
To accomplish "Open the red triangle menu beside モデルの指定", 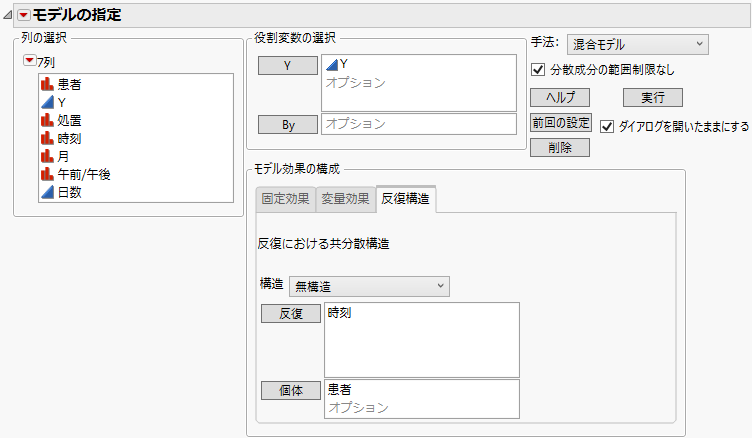I will coord(24,14).
